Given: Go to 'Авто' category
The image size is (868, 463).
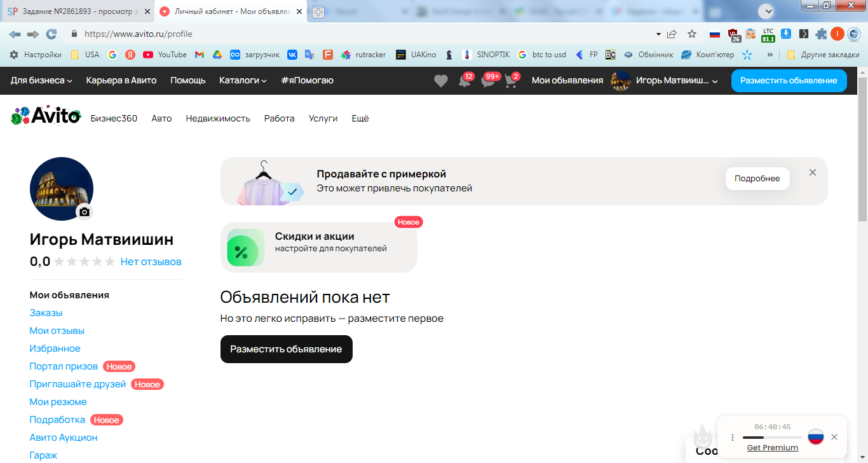Looking at the screenshot, I should (x=161, y=118).
